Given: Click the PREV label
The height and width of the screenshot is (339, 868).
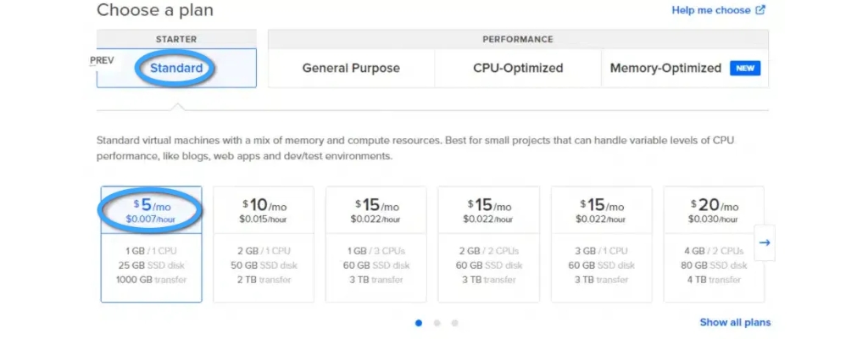Looking at the screenshot, I should [102, 61].
